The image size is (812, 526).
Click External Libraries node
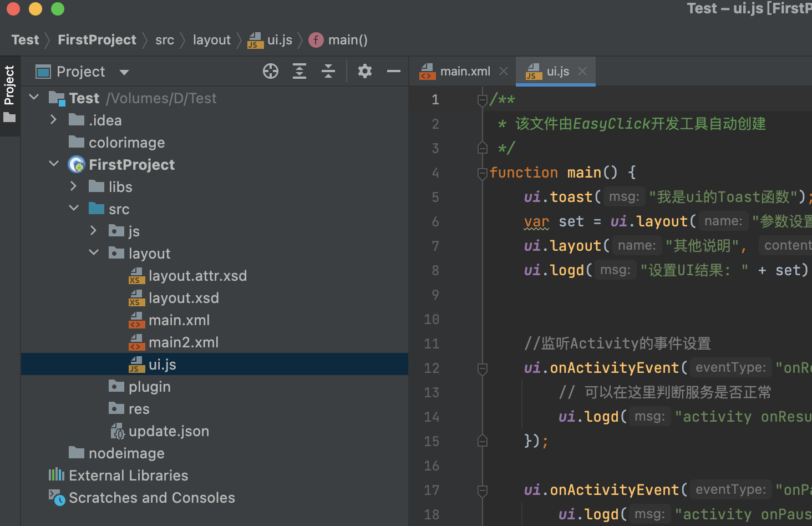129,476
